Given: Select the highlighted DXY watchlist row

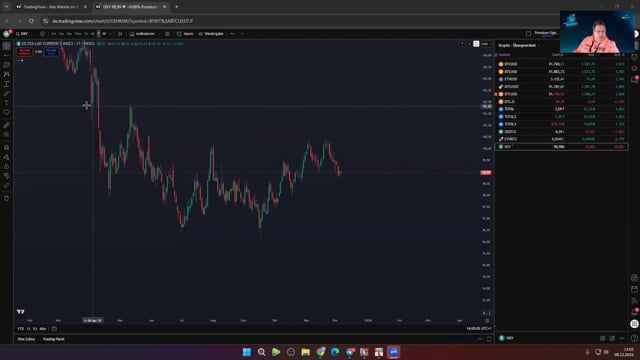Looking at the screenshot, I should tap(561, 147).
